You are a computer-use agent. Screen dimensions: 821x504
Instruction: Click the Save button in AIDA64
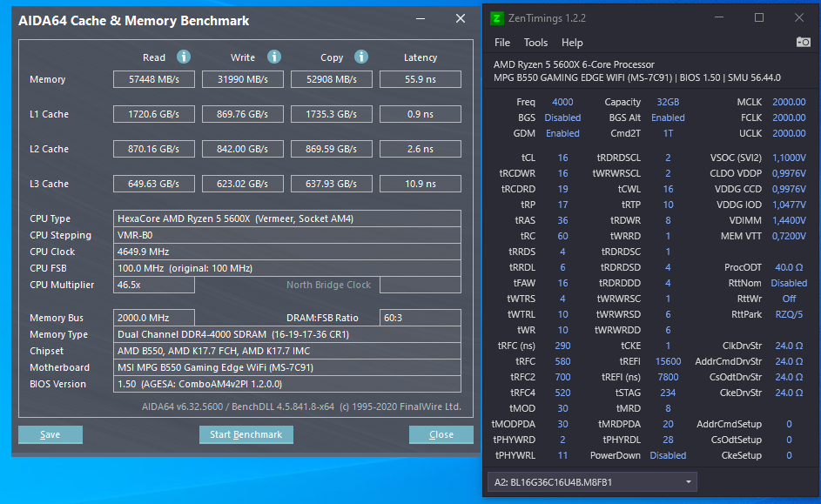click(x=50, y=434)
